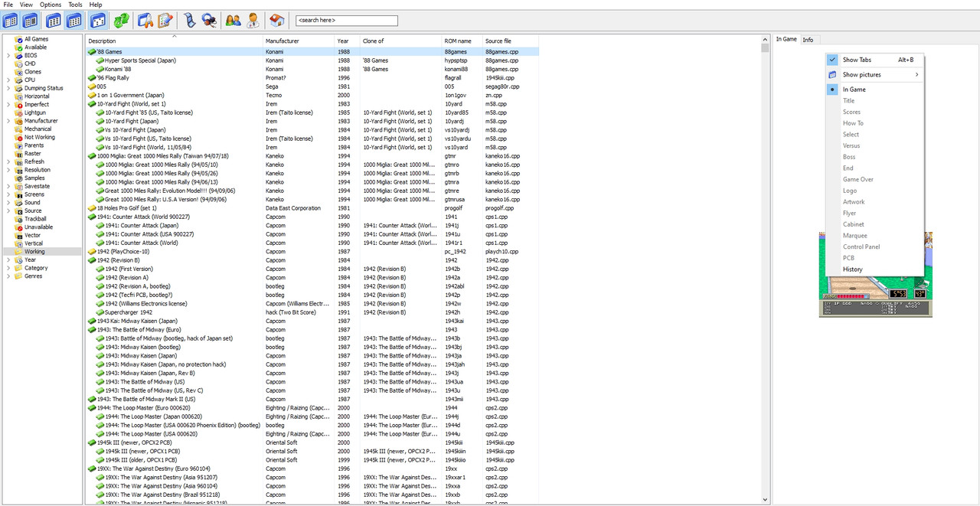
Task: Select 1942 (PlayChoice-10) row
Action: pyautogui.click(x=312, y=252)
